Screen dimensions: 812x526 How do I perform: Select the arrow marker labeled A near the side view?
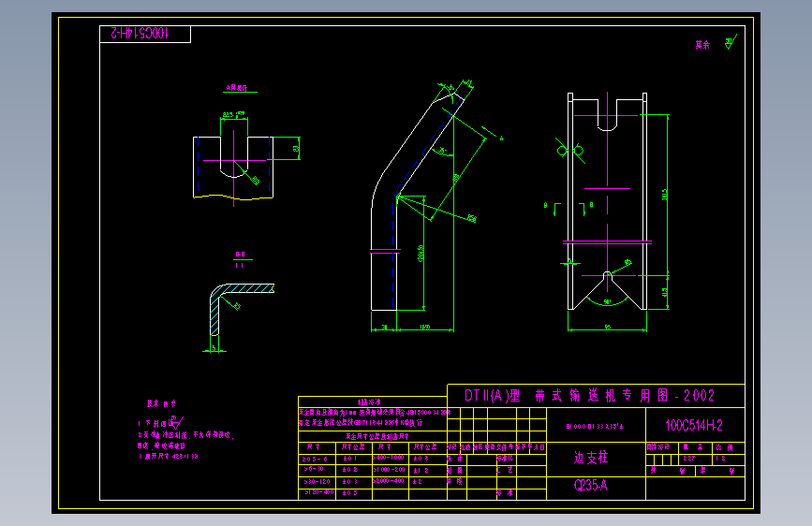coord(492,134)
